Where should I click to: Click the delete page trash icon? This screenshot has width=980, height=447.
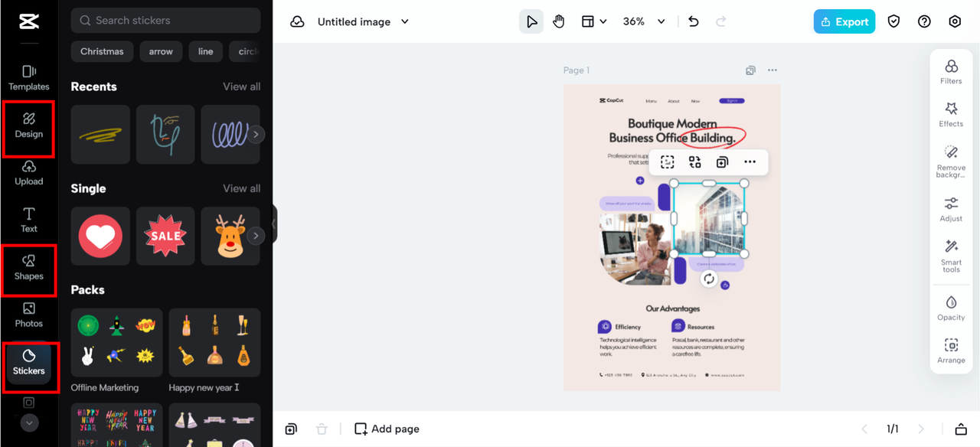[322, 429]
